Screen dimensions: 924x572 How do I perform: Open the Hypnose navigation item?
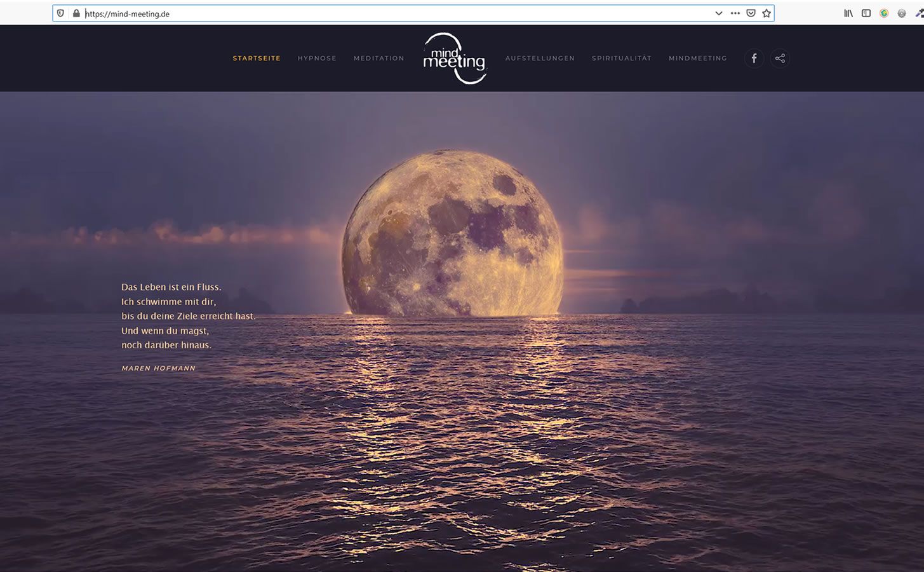pyautogui.click(x=317, y=58)
